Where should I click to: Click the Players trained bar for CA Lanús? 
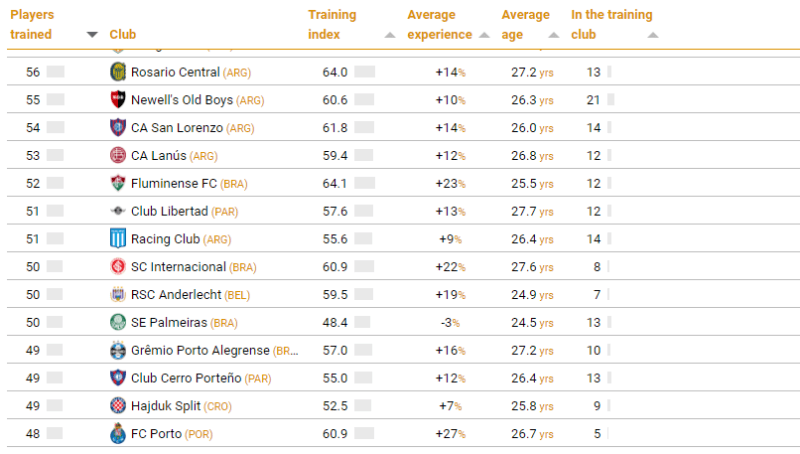[x=55, y=155]
